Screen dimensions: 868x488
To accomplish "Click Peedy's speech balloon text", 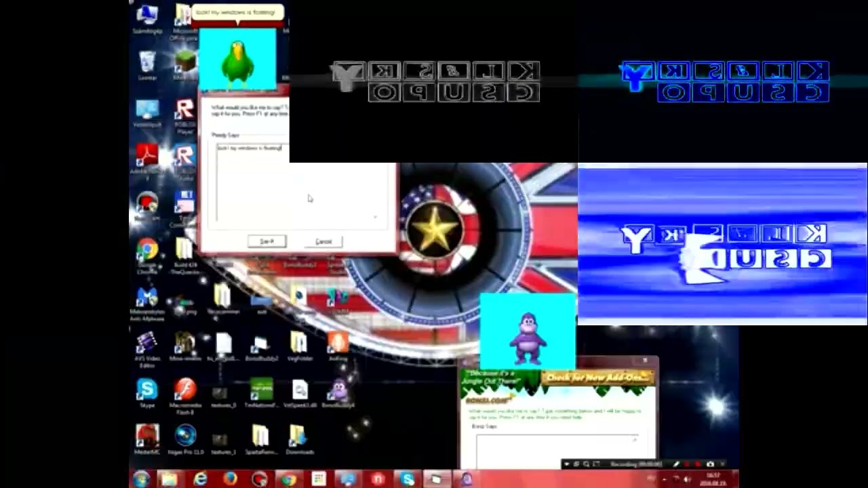I will pyautogui.click(x=237, y=12).
